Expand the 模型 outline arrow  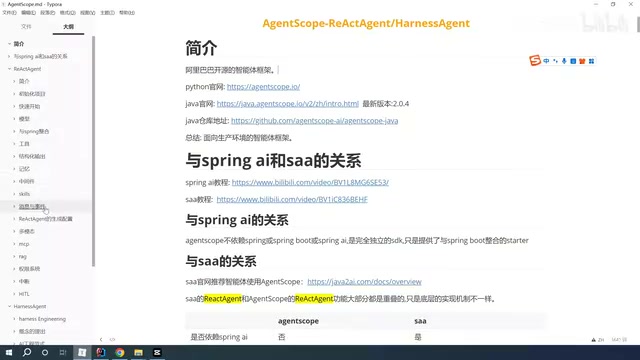pos(14,119)
